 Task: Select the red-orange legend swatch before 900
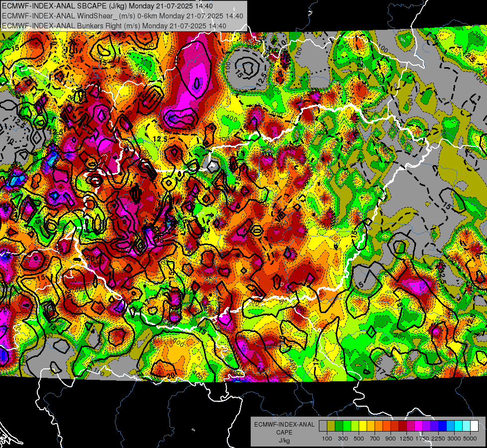click(387, 426)
